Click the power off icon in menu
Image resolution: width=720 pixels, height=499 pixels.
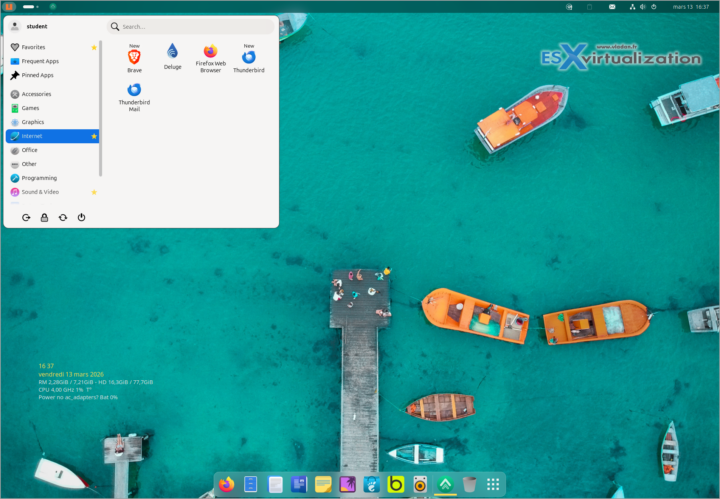coord(81,217)
